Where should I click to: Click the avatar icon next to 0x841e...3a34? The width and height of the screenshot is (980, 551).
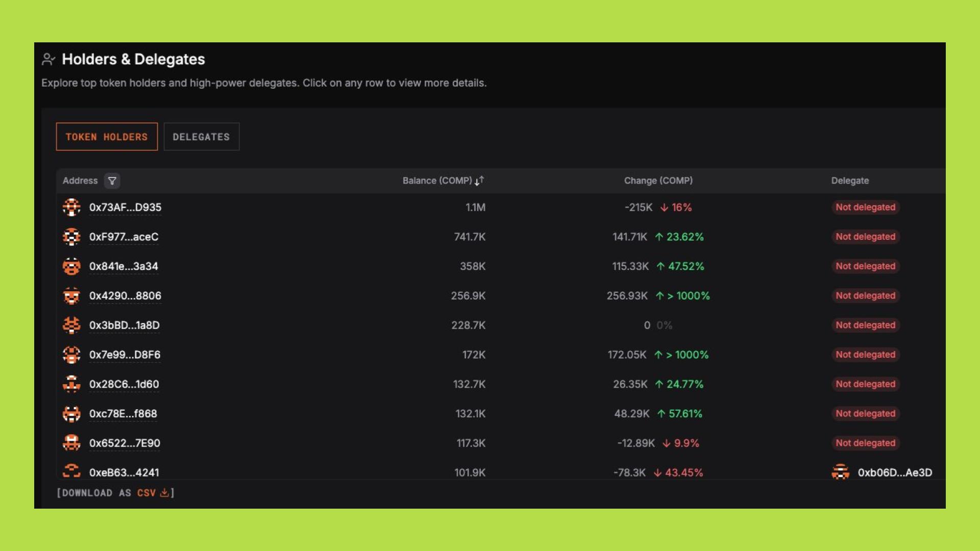point(71,266)
